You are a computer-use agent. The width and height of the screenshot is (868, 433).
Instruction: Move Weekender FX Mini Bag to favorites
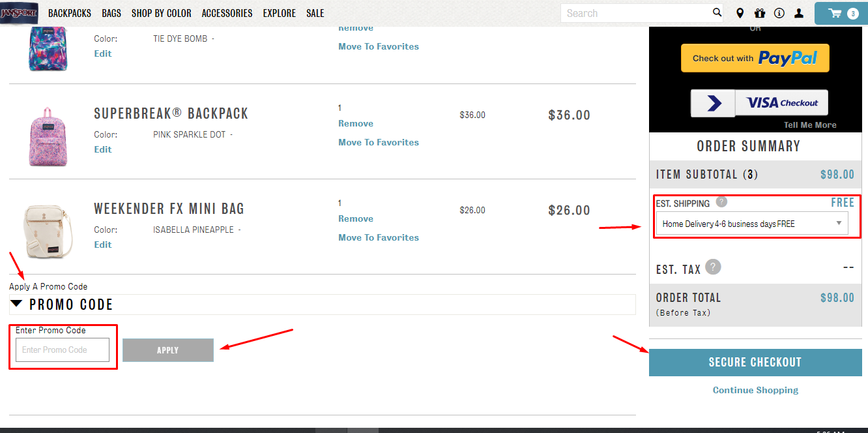379,237
